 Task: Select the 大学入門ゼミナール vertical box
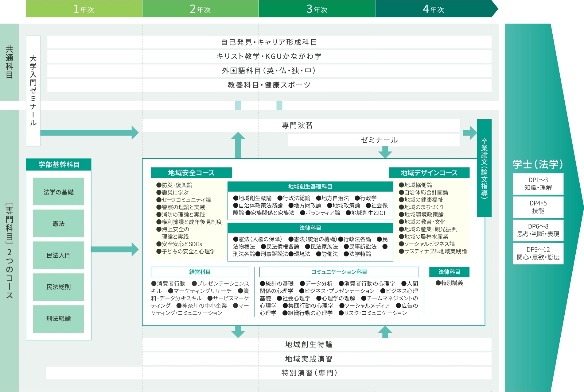(x=33, y=91)
